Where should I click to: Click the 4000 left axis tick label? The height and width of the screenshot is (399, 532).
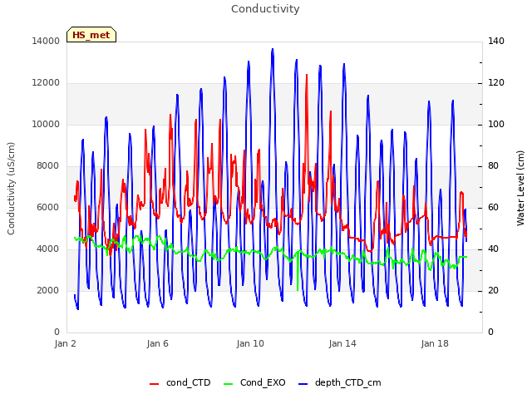tap(48, 249)
